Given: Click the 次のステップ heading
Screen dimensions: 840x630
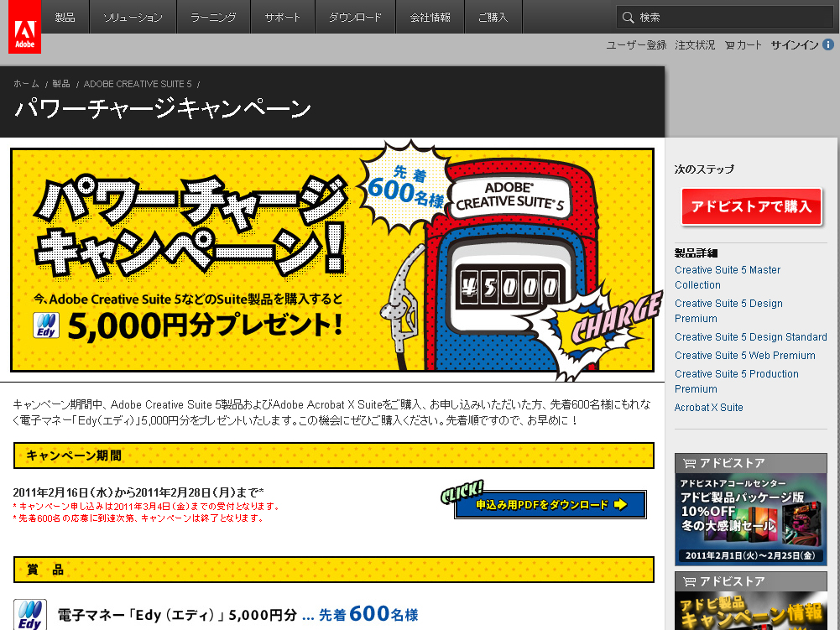Looking at the screenshot, I should pos(704,169).
